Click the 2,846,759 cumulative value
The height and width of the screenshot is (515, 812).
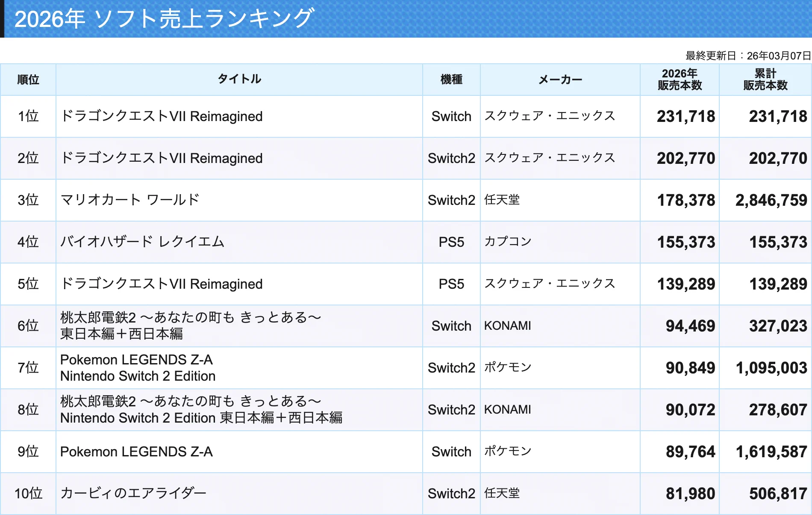(x=771, y=200)
